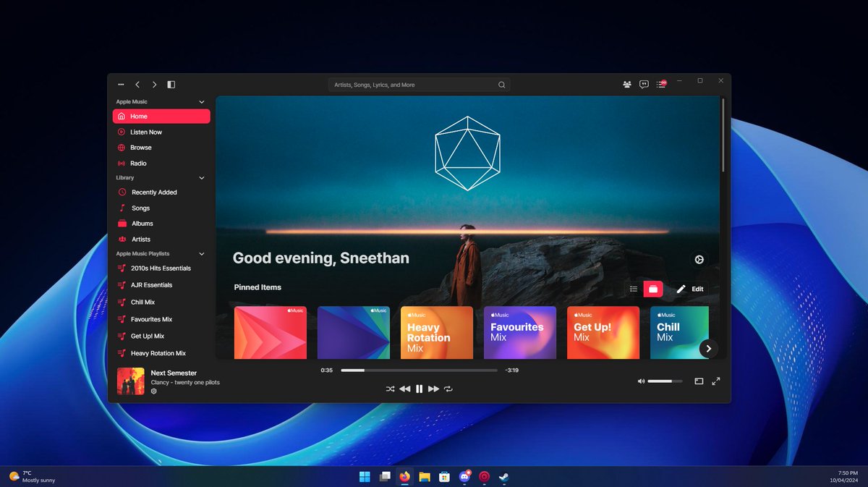The width and height of the screenshot is (868, 487).
Task: Open Get Up! Mix in the sidebar playlists
Action: 161,336
